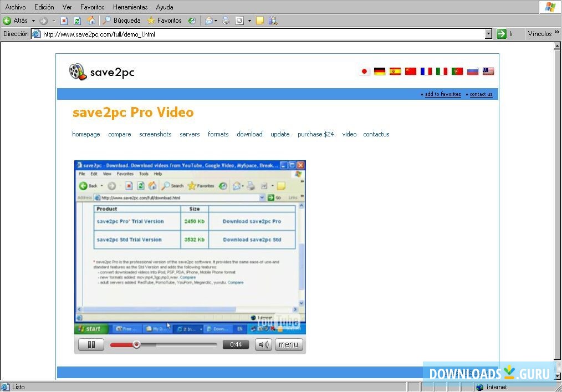Open the Edición menu
The height and width of the screenshot is (392, 562).
tap(44, 7)
